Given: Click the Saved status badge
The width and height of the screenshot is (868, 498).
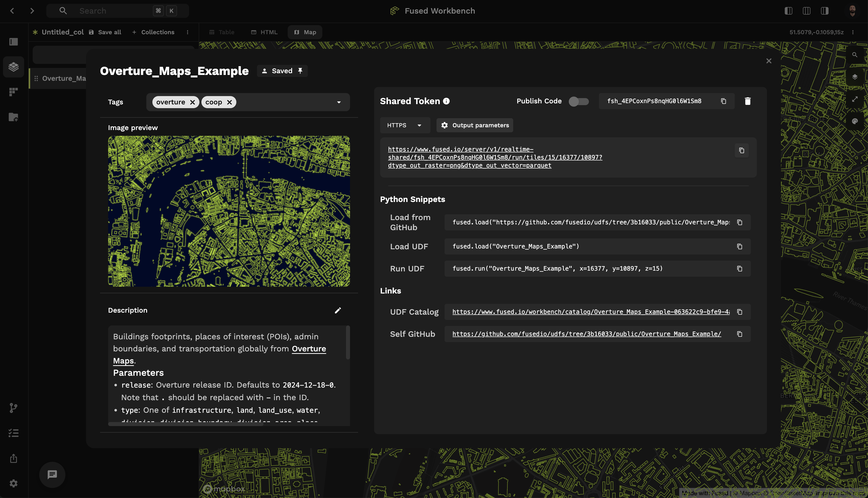Looking at the screenshot, I should coord(282,71).
